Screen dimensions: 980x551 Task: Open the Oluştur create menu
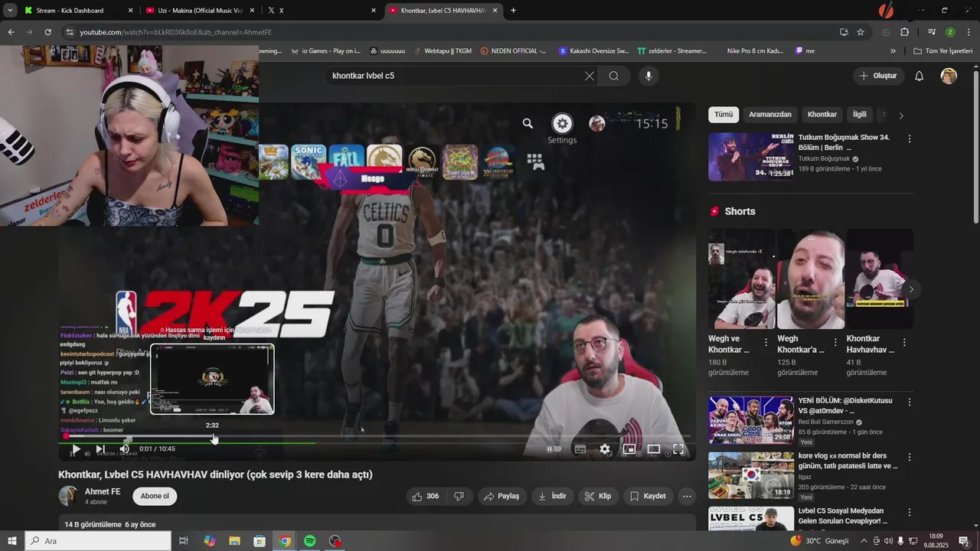click(879, 76)
